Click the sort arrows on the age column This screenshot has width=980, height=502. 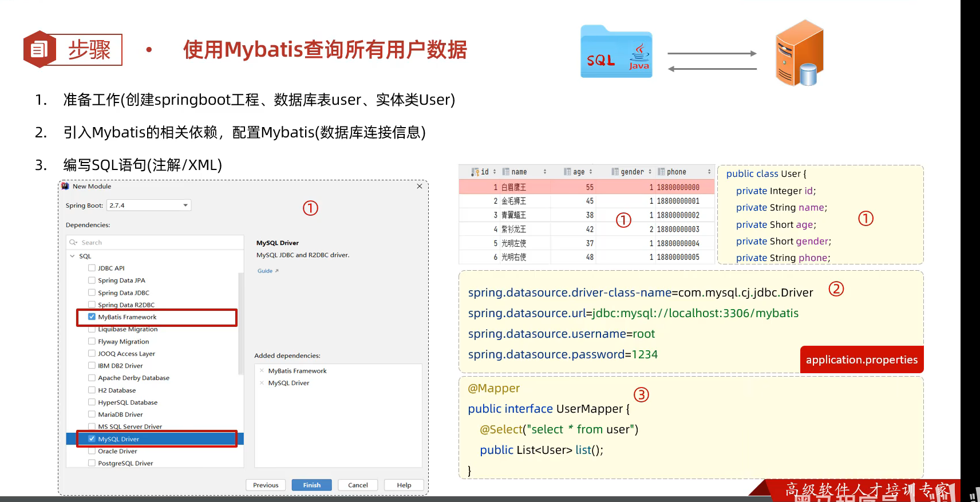coord(591,172)
